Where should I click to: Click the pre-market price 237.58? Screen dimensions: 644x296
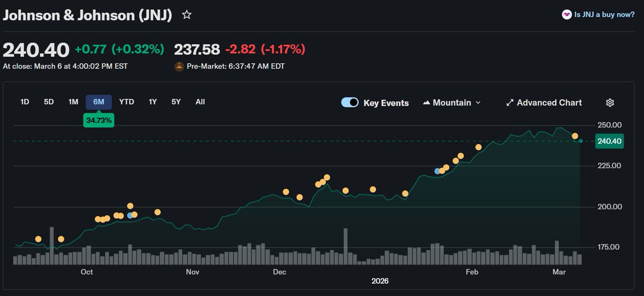(197, 50)
